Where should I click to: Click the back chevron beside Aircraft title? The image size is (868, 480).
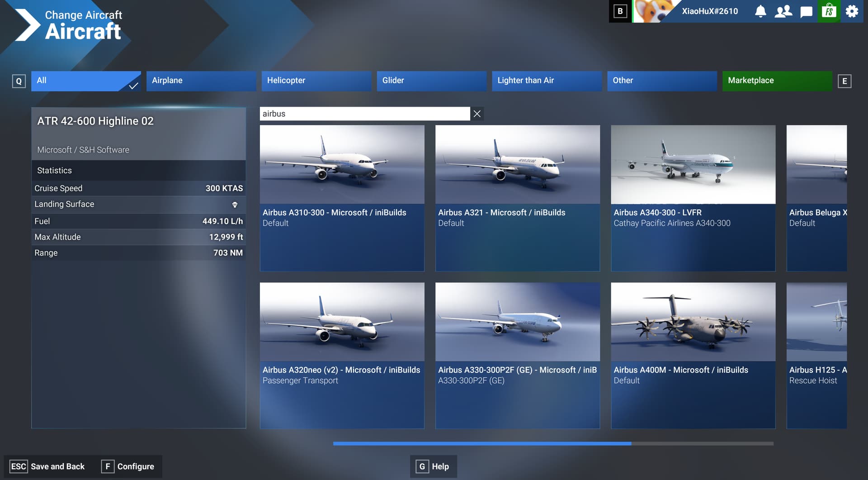click(27, 25)
